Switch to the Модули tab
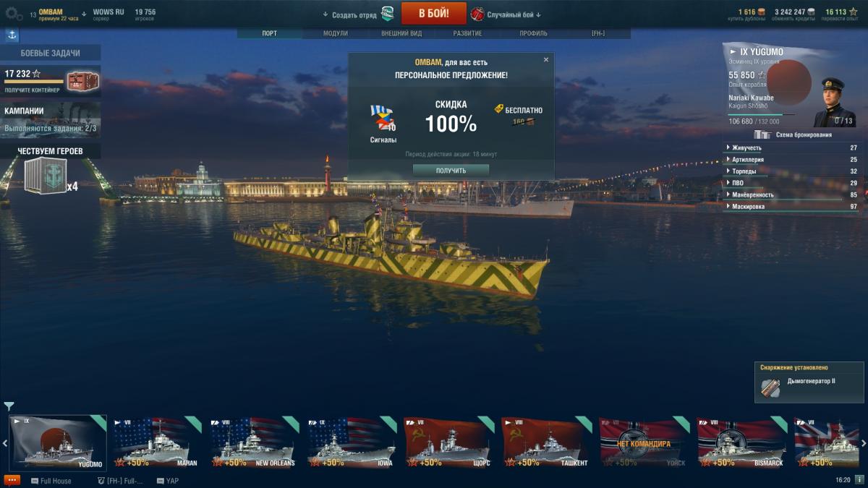Image resolution: width=868 pixels, height=488 pixels. (x=336, y=33)
